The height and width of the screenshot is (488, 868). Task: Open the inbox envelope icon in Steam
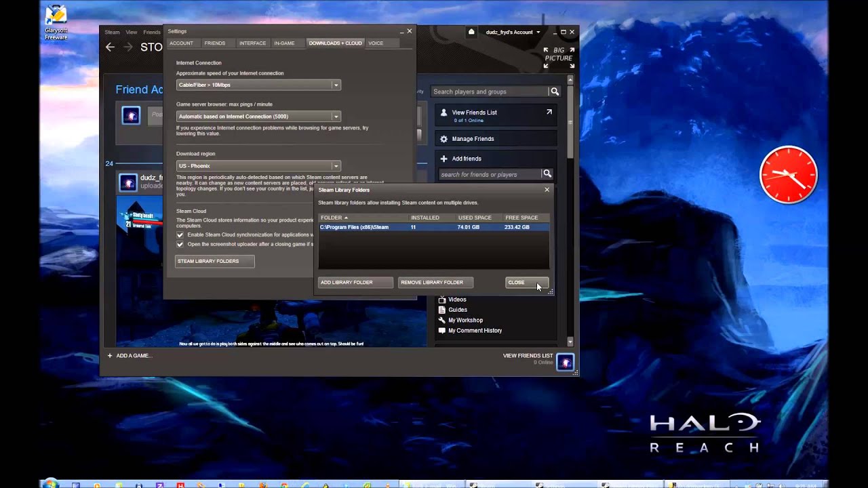click(x=471, y=32)
